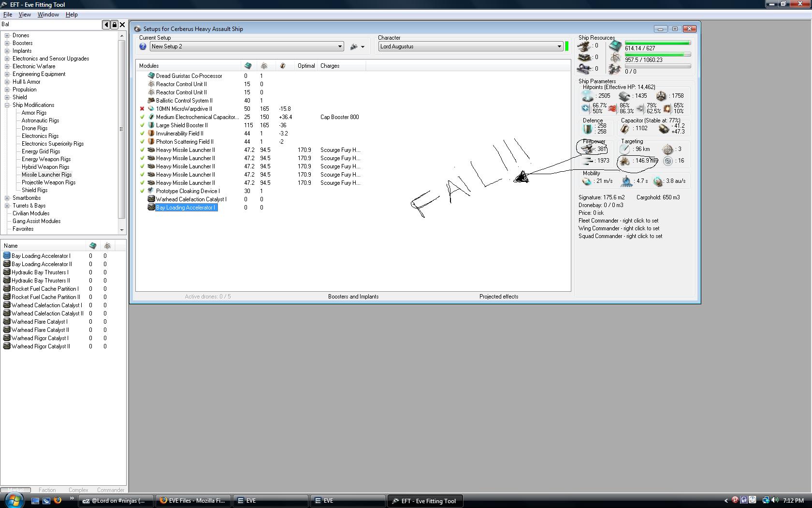Viewport: 812px width, 508px height.
Task: Click the green status indicator beside Character
Action: pos(567,46)
